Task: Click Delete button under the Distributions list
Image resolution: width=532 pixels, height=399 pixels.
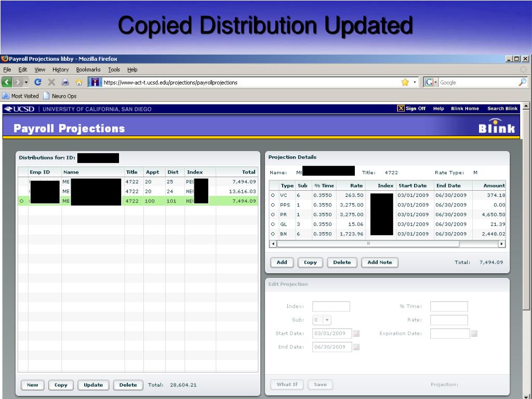Action: pos(128,385)
